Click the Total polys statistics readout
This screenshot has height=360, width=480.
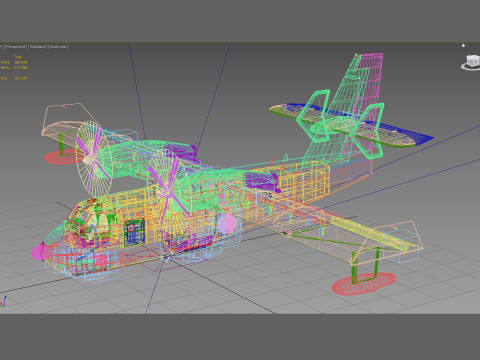pyautogui.click(x=14, y=62)
